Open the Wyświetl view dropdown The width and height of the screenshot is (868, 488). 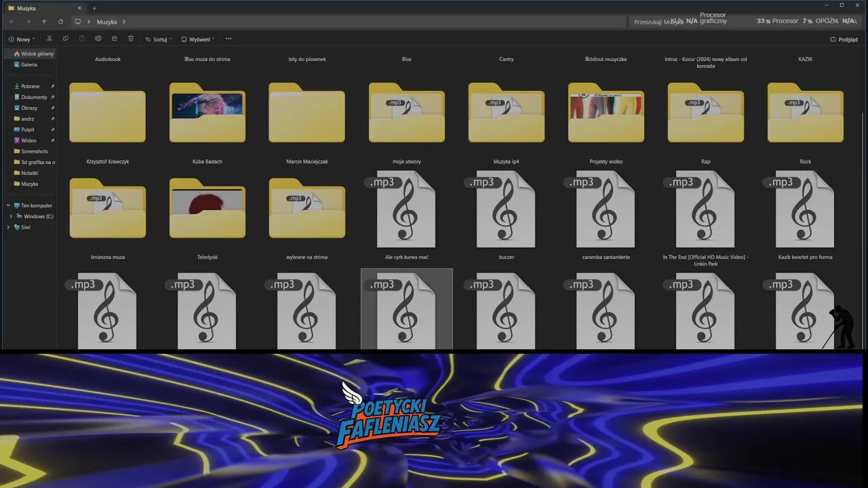point(198,39)
